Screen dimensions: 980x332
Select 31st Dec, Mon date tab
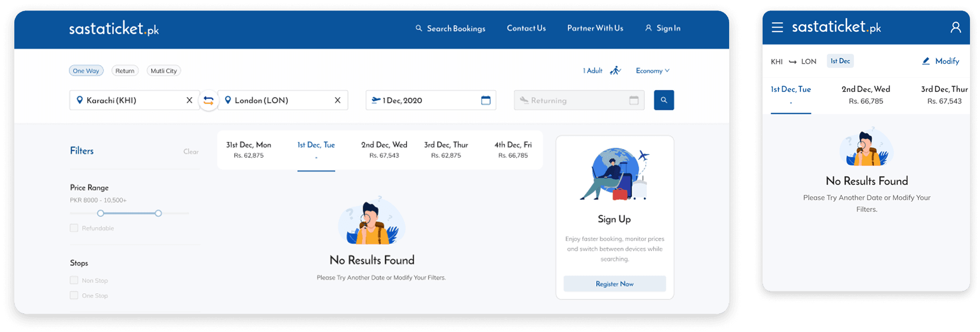click(248, 150)
